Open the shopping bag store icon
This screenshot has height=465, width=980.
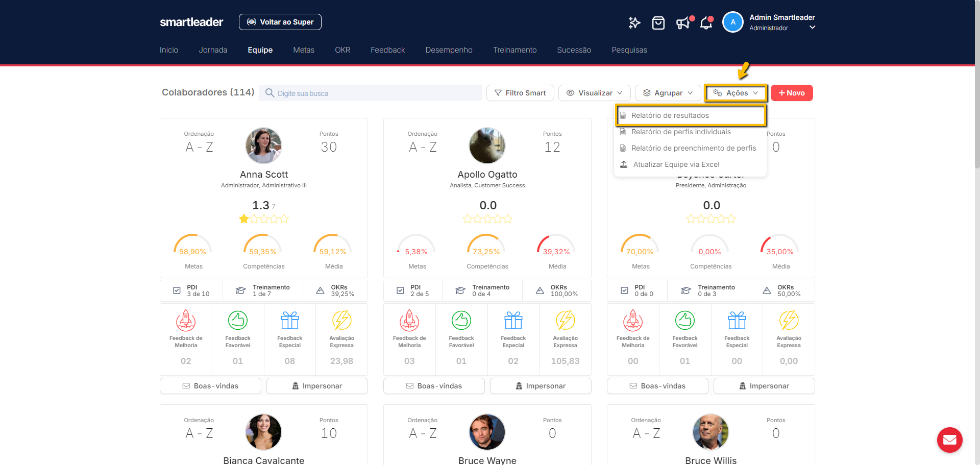658,22
